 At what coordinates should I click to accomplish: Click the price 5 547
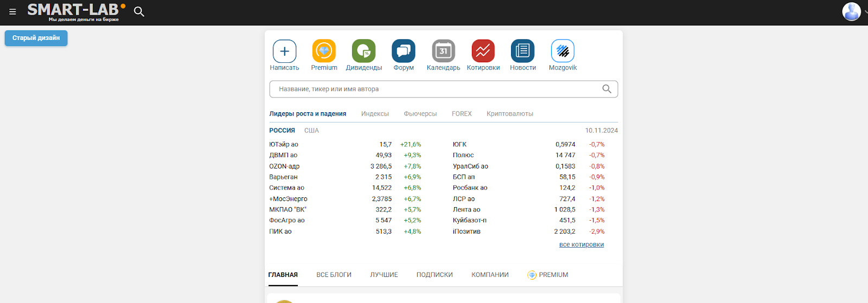[384, 221]
